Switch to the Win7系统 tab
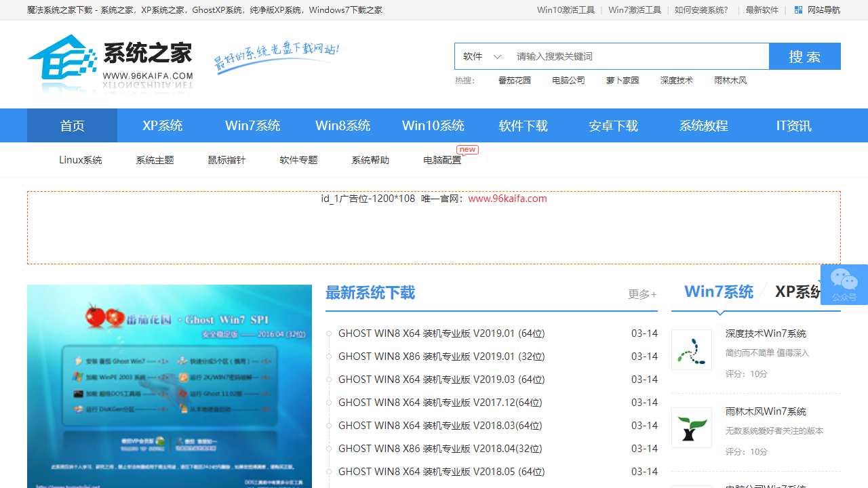868x488 pixels. [718, 292]
